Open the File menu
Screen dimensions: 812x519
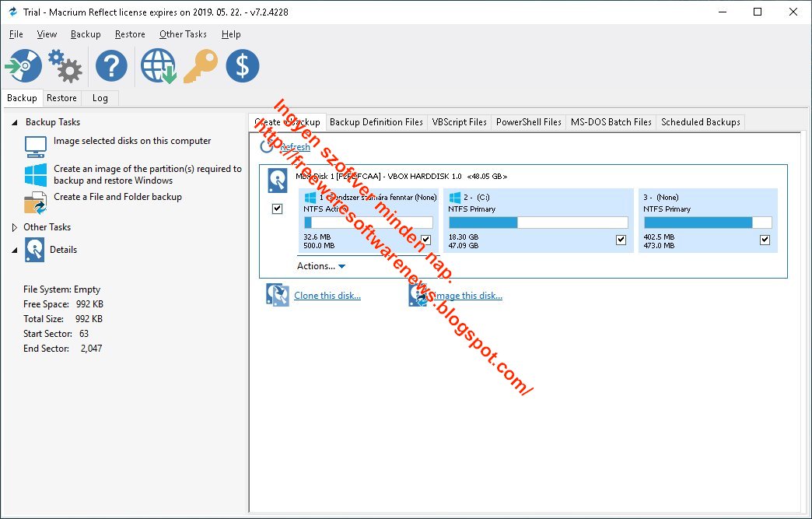click(x=16, y=34)
